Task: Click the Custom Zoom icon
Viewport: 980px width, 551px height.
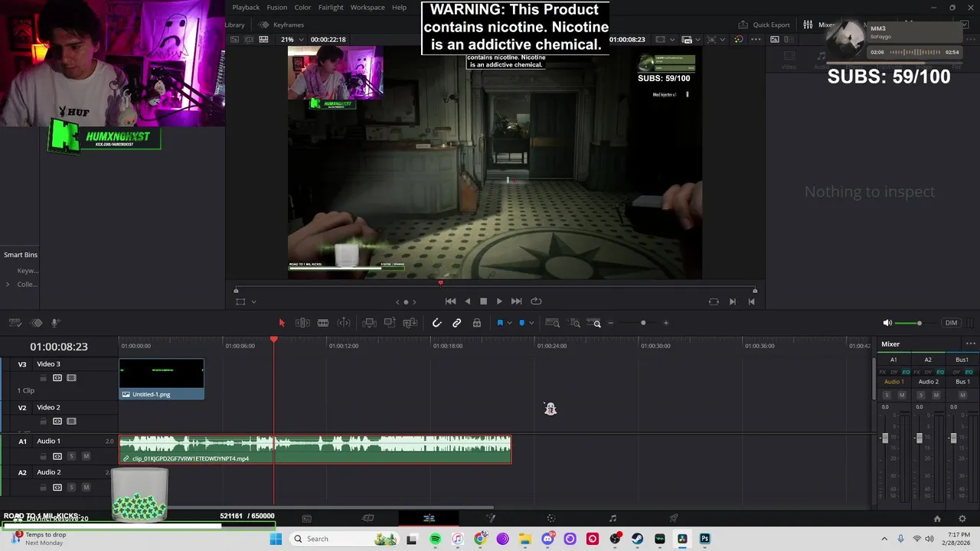Action: click(593, 323)
